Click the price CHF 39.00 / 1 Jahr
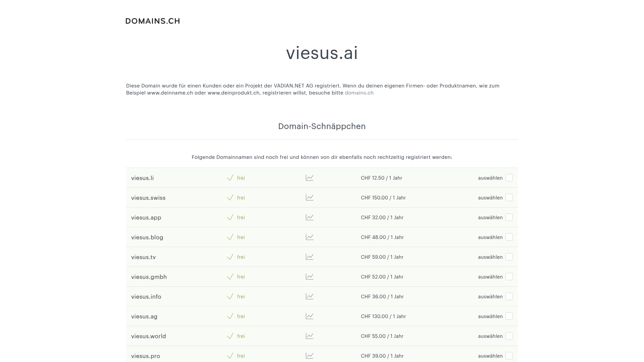Screen dimensions: 644x362 click(x=382, y=356)
